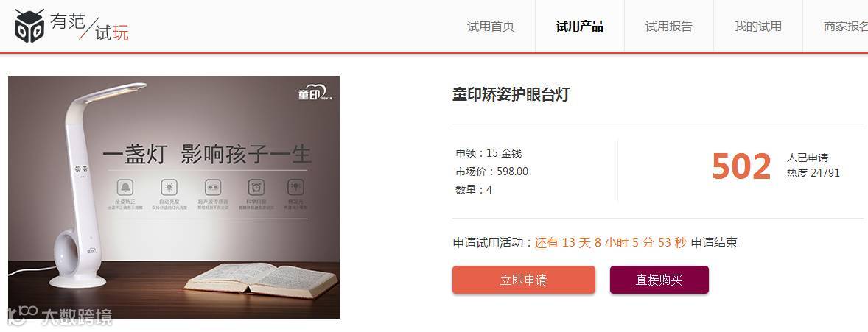Viewport: 868px width, 332px height.
Task: Click the 大数跨境 watermark logo
Action: pyautogui.click(x=60, y=317)
